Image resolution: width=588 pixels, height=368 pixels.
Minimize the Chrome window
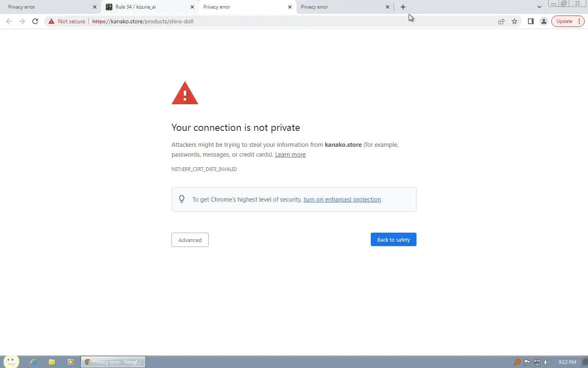point(554,4)
